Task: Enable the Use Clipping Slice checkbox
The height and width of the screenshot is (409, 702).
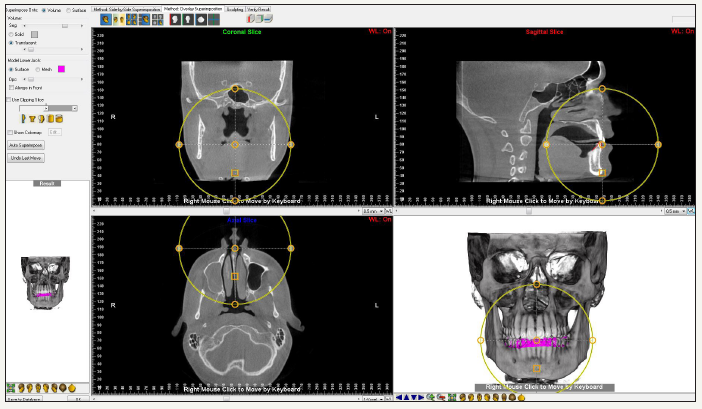Action: (9, 100)
